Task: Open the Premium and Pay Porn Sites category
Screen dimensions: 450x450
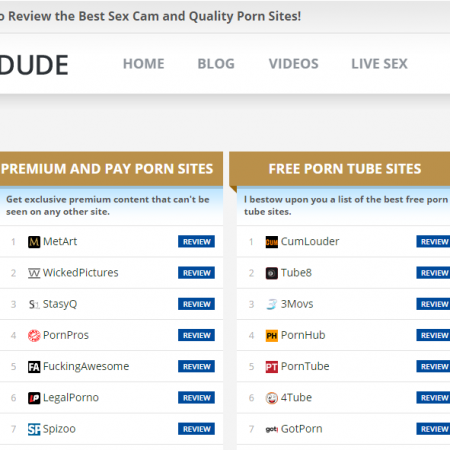Action: click(107, 169)
